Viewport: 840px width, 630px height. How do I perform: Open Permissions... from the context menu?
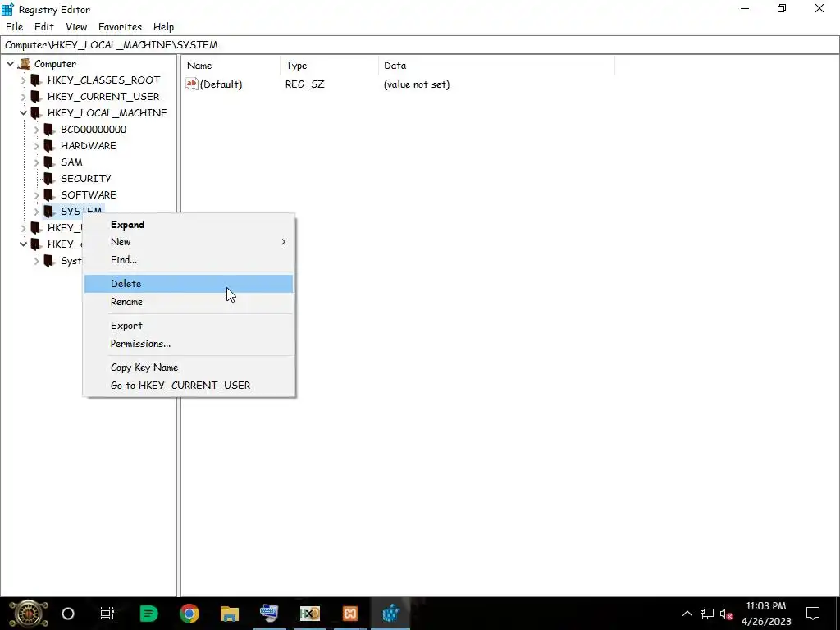click(x=189, y=344)
